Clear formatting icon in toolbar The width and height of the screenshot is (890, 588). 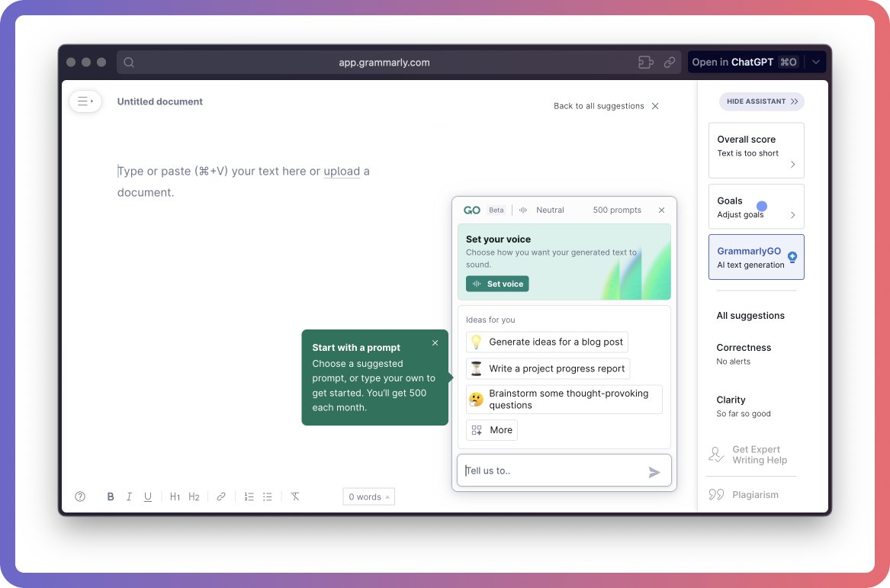click(x=295, y=496)
